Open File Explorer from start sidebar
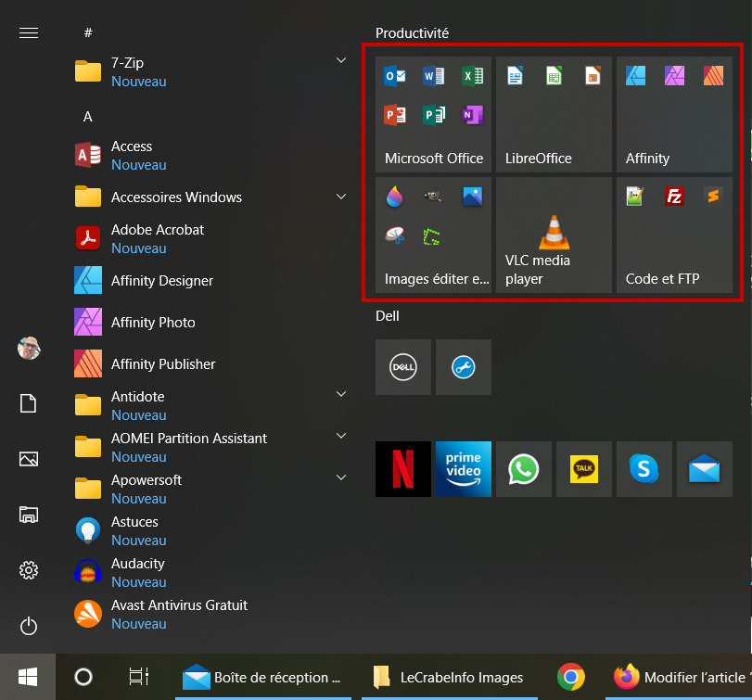Image resolution: width=752 pixels, height=700 pixels. point(29,515)
